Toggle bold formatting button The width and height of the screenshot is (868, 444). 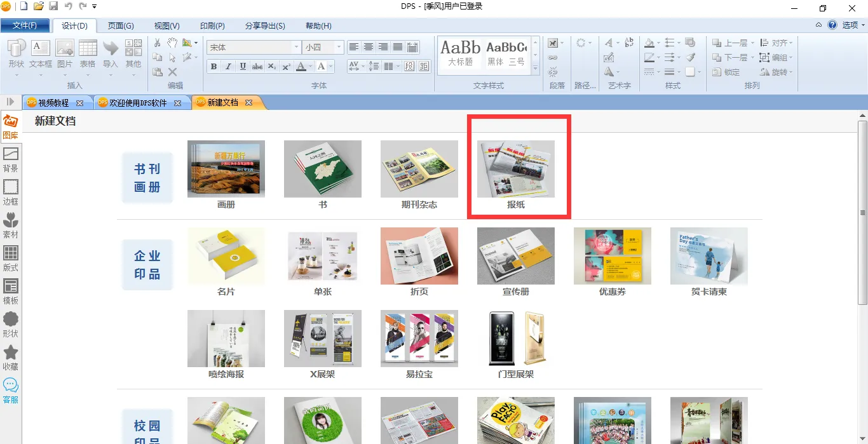(x=214, y=67)
